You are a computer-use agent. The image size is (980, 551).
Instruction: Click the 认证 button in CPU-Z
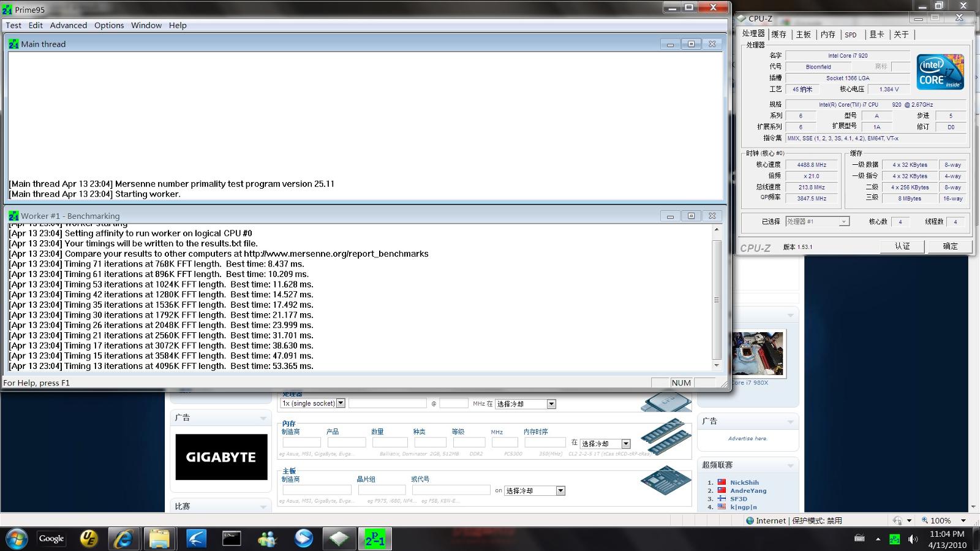[902, 246]
